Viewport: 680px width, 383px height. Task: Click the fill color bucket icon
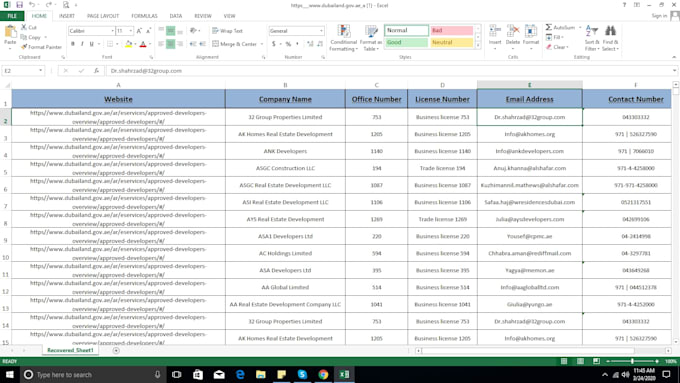128,44
